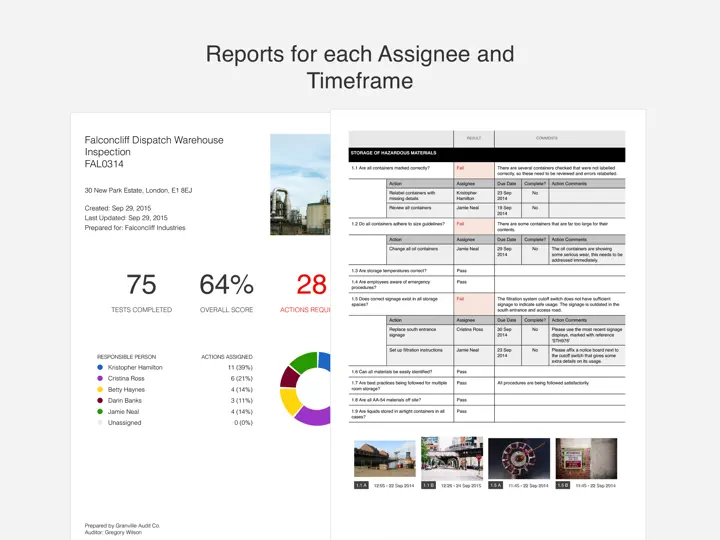720x540 pixels.
Task: Click question '1.3 Are storage temperatures correct?'
Action: coord(388,271)
